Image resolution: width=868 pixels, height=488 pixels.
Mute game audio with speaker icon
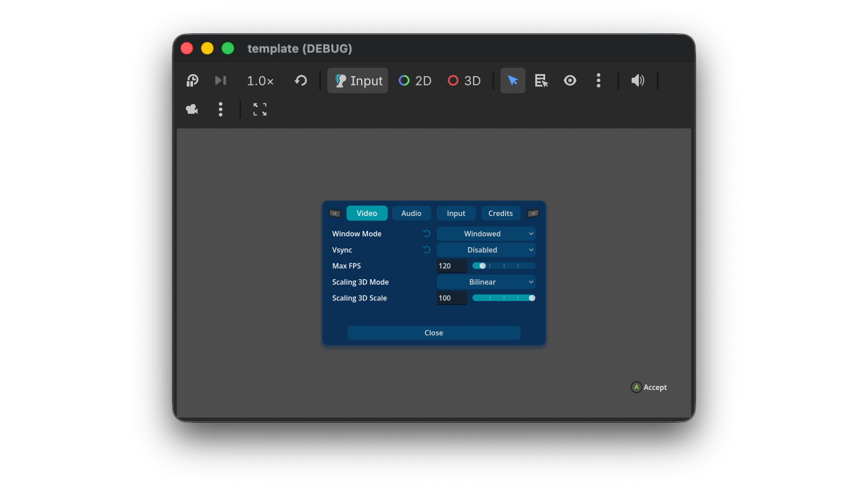pos(637,80)
